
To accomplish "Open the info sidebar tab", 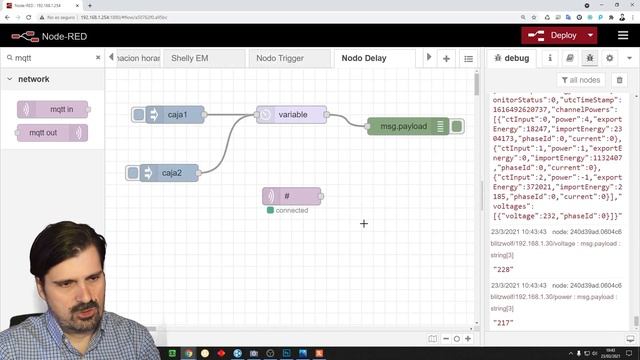I will (550, 58).
